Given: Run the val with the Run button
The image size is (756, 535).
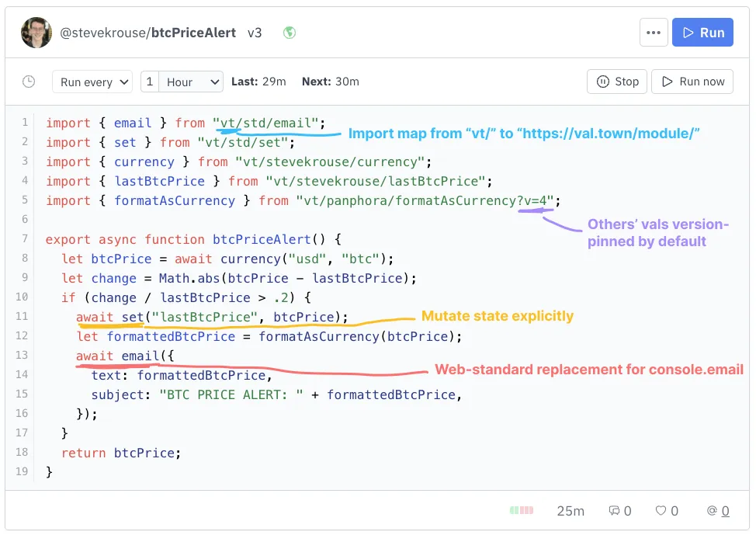Looking at the screenshot, I should tap(702, 32).
